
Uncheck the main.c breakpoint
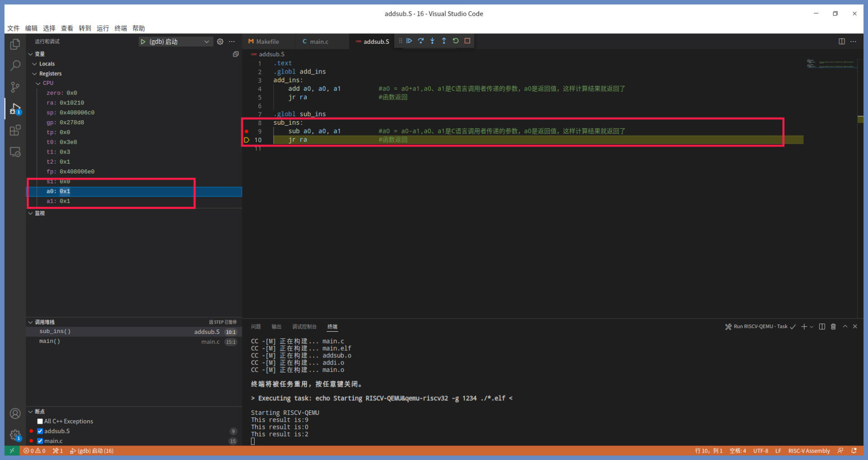point(40,441)
